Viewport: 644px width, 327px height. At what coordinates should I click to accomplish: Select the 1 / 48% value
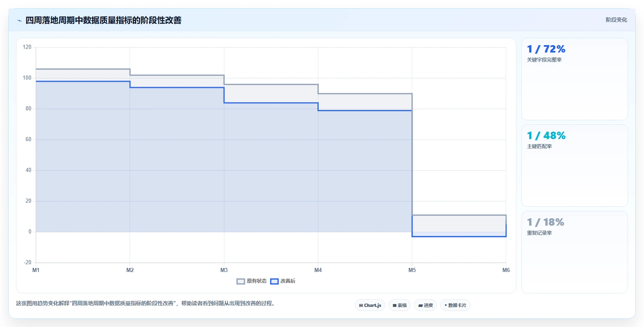click(546, 136)
